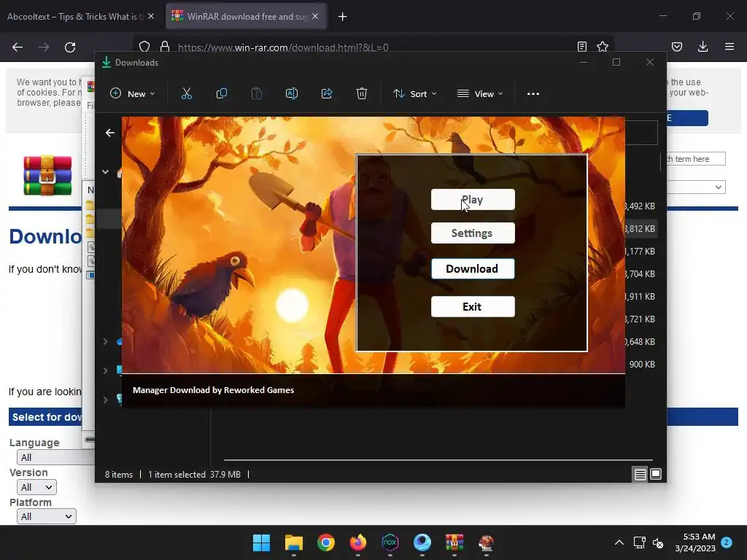Screen dimensions: 747x560
Task: Open the Windows Start menu
Action: coord(262,542)
